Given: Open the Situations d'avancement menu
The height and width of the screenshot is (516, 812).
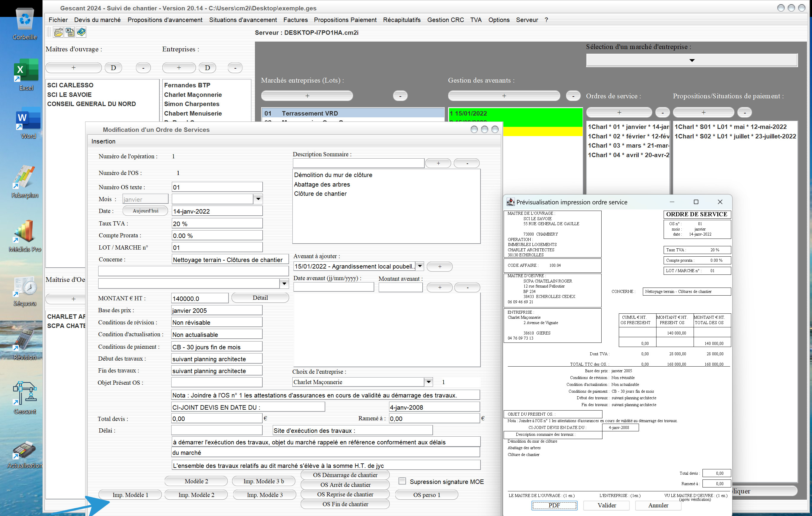Looking at the screenshot, I should (x=243, y=20).
